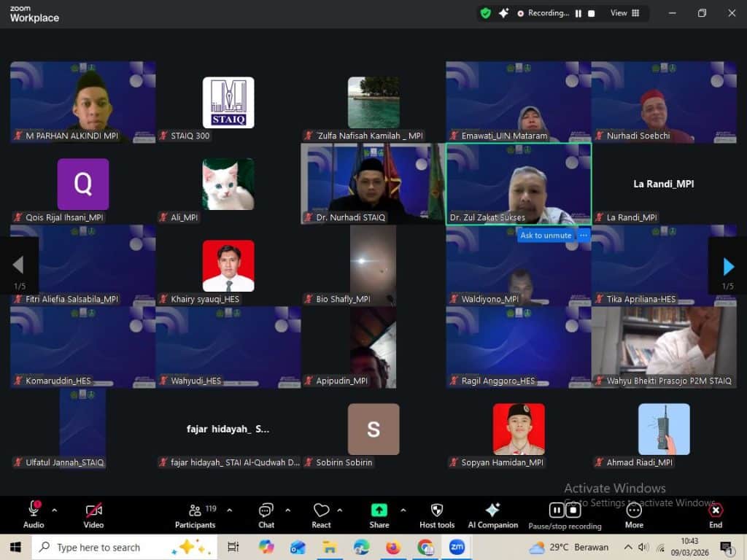Expand the Participants options chevron

point(229,510)
